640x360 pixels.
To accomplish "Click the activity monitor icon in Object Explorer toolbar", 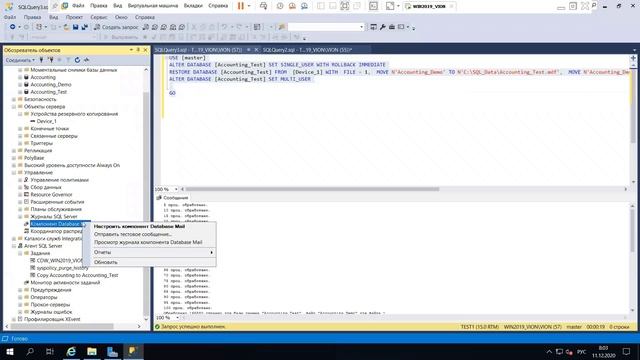I will coord(86,60).
